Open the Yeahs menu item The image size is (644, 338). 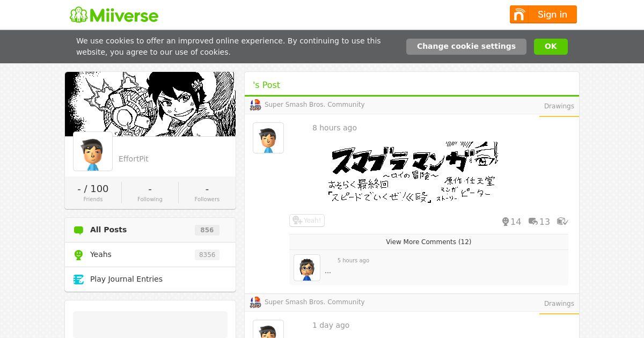[x=150, y=254]
